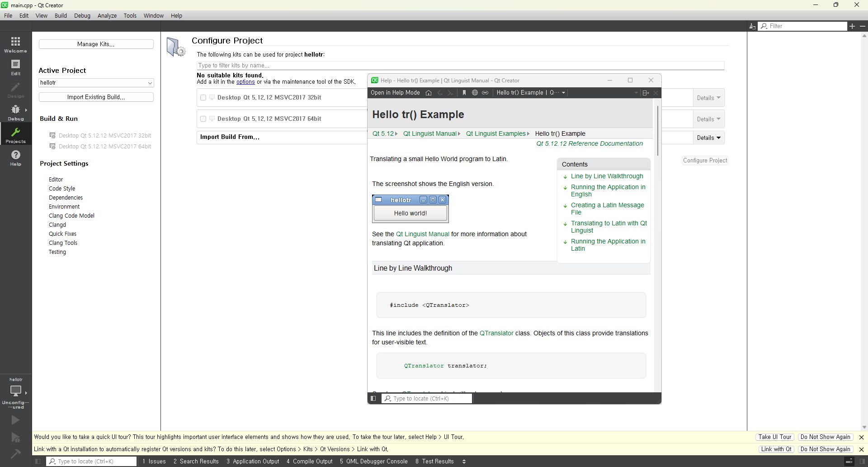This screenshot has height=467, width=868.
Task: Toggle left sidebar in main status bar
Action: 38,462
